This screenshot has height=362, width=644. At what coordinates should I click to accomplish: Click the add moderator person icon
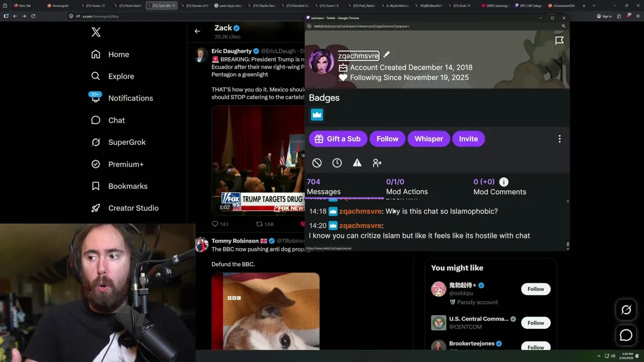point(377,163)
